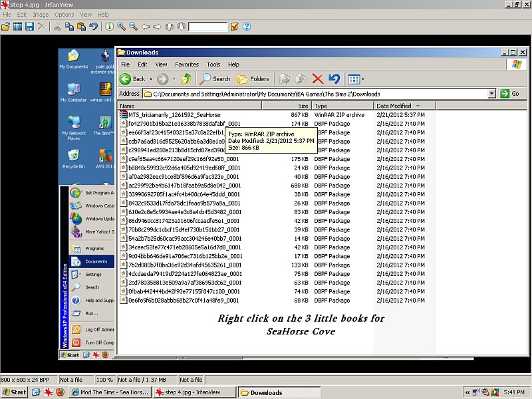The width and height of the screenshot is (532, 399).
Task: Go to next image with right arrow
Action: point(157,27)
